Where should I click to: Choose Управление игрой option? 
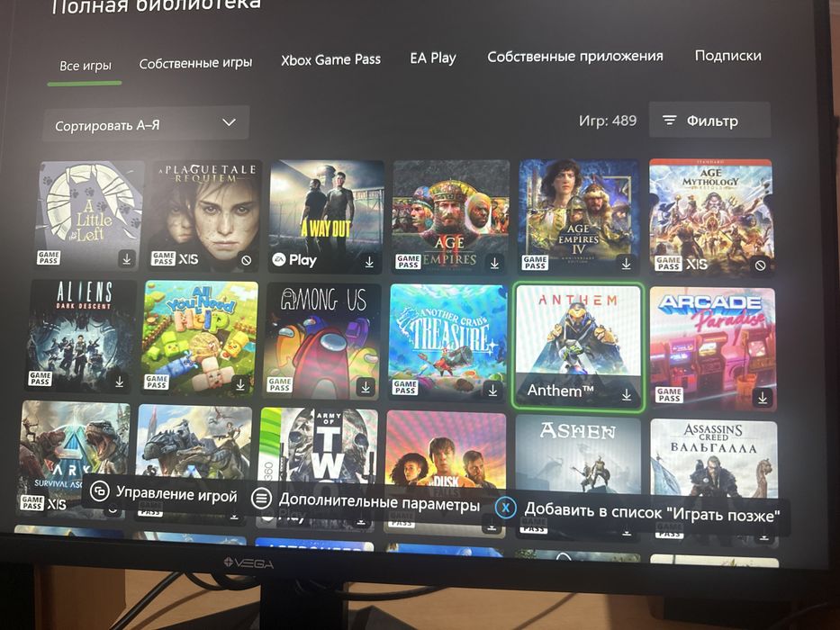pyautogui.click(x=164, y=493)
